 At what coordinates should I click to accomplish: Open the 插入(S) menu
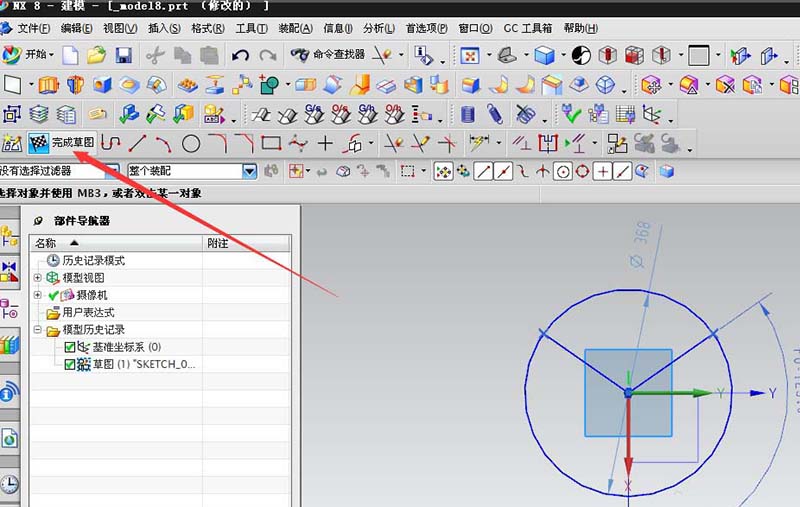click(x=164, y=28)
